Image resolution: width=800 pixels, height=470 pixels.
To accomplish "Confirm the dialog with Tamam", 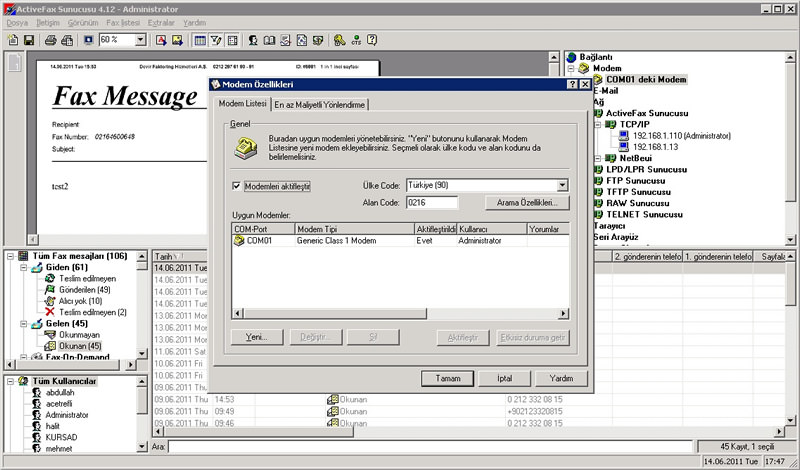I will pyautogui.click(x=447, y=379).
